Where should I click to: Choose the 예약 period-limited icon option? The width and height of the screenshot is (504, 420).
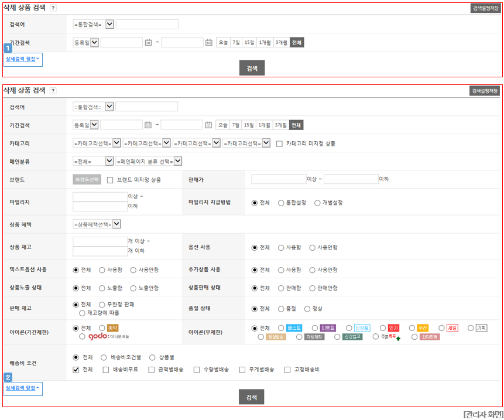coord(102,328)
